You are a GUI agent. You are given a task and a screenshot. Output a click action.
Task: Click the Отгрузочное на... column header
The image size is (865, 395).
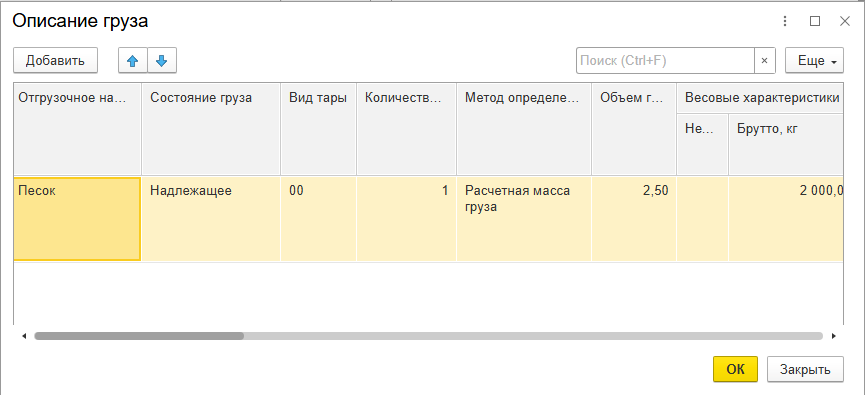[x=77, y=129]
